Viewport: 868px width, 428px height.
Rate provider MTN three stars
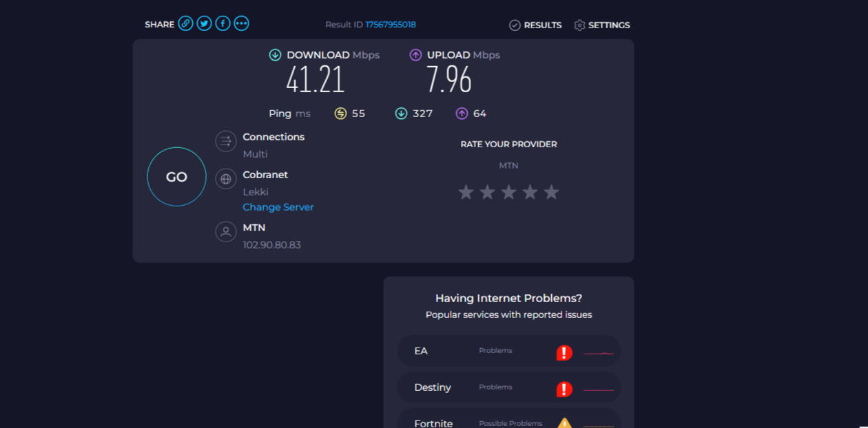pyautogui.click(x=508, y=192)
